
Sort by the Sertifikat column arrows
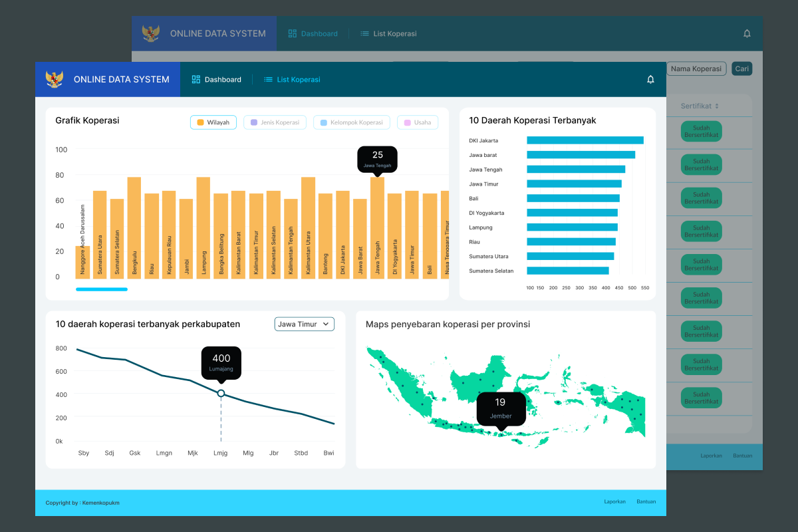[x=717, y=106]
